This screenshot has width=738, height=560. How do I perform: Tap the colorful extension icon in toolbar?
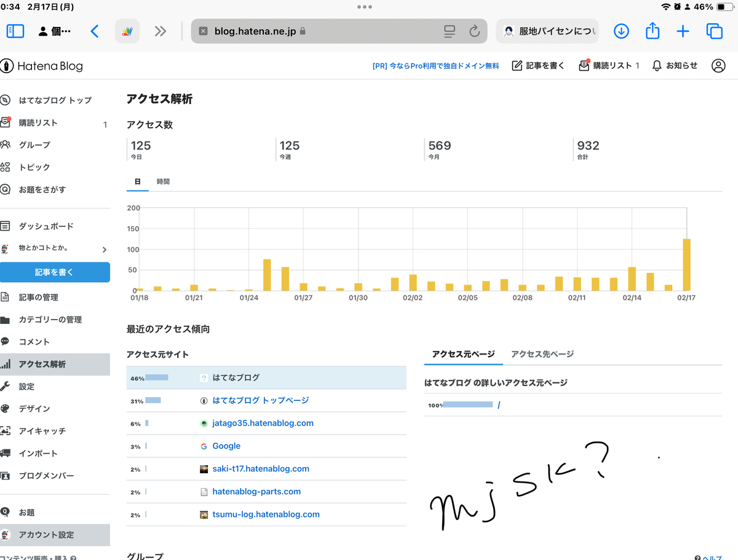click(x=127, y=31)
